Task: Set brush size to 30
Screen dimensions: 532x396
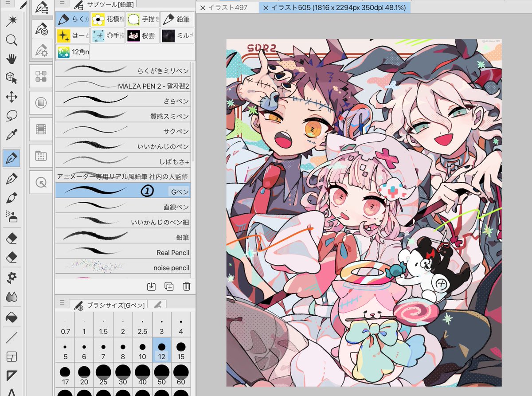Action: tap(123, 375)
